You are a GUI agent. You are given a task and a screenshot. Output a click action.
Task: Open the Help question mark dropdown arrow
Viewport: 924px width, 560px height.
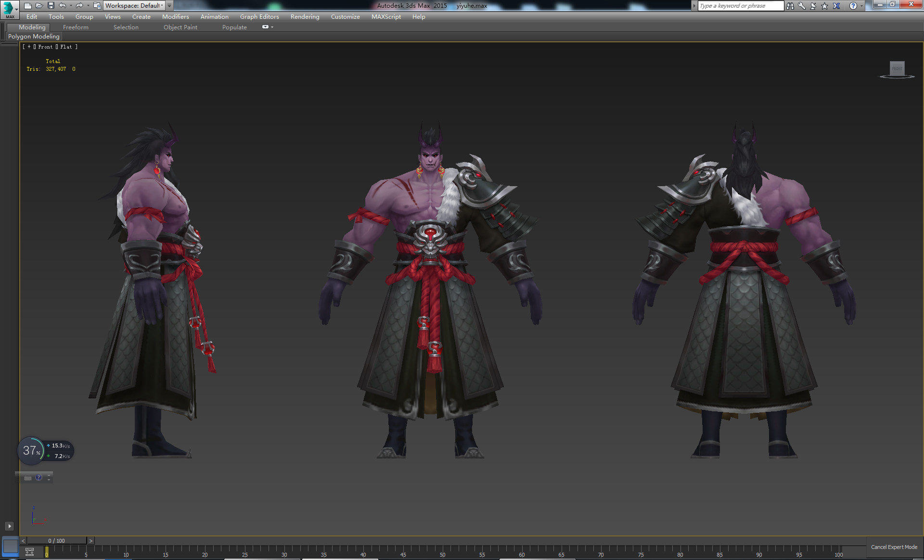point(861,6)
